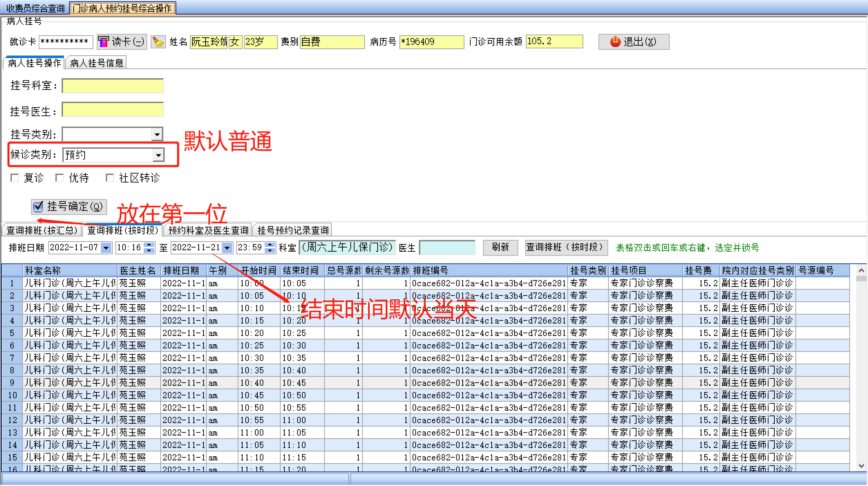
Task: Click the start time spinner up arrow
Action: 149,244
